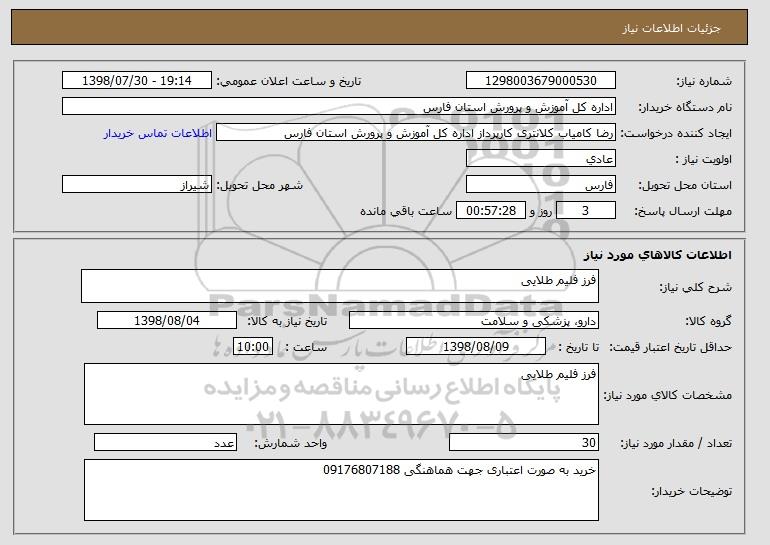Screen dimensions: 770x545
Task: Select the حداقل تاریخ اعتبار قیمت label
Action: pos(671,348)
